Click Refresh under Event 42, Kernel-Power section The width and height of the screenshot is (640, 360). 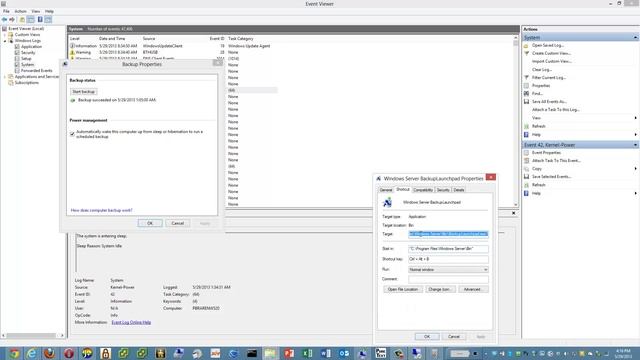click(x=538, y=185)
